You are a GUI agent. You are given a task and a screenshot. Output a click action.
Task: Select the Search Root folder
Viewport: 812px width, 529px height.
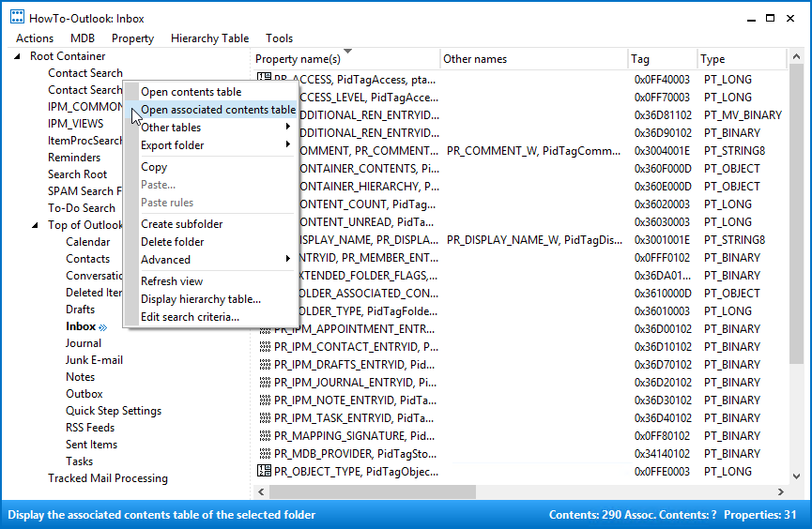[x=77, y=174]
